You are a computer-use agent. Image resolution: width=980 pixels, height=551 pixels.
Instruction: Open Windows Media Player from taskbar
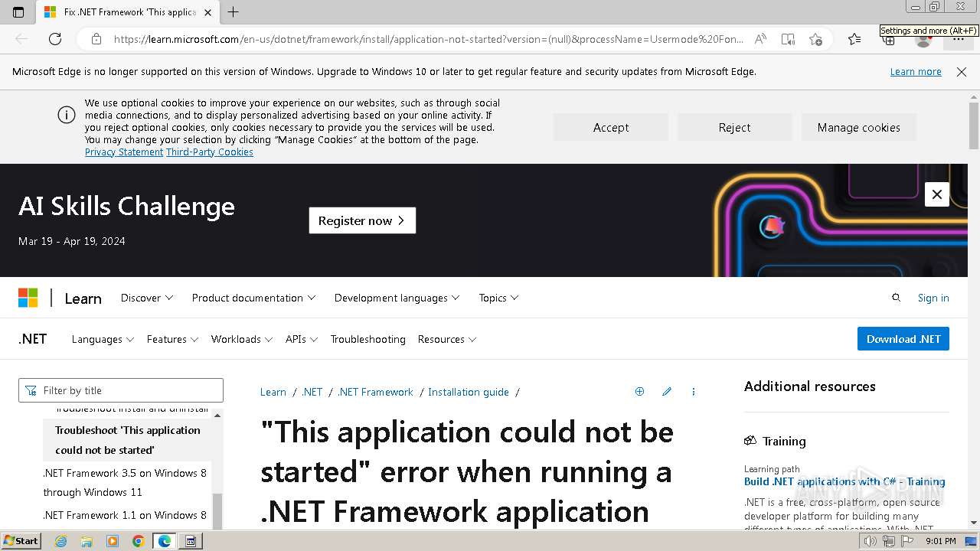pos(113,541)
